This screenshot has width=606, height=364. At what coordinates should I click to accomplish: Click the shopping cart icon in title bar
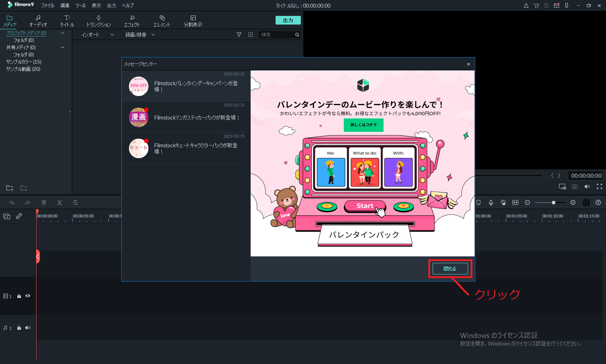tap(536, 5)
